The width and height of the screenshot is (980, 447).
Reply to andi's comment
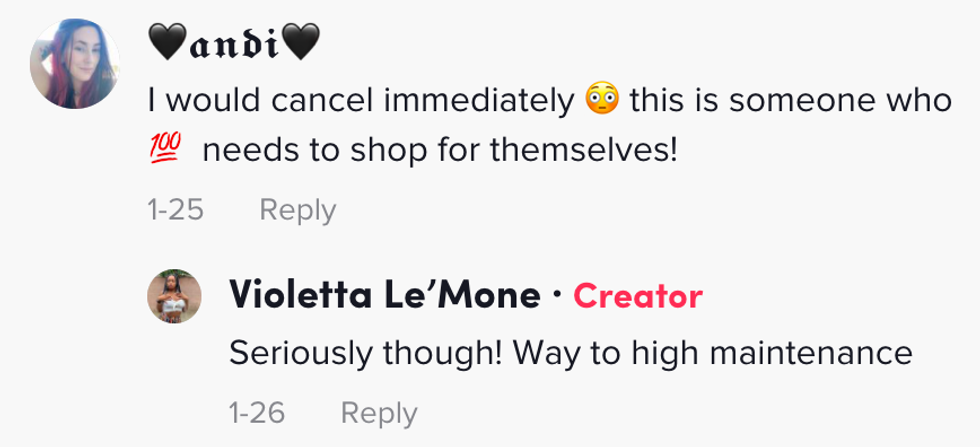click(297, 210)
